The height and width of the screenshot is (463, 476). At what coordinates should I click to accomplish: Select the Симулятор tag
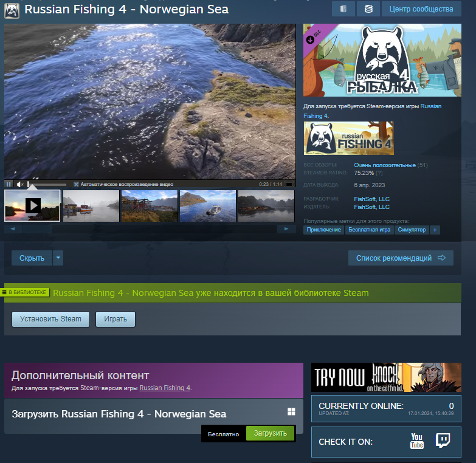coord(412,230)
